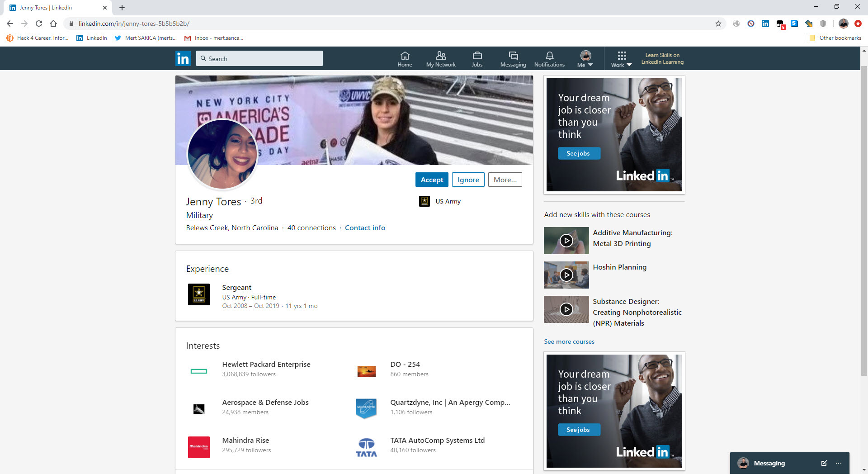View Notifications bell
The width and height of the screenshot is (868, 474).
point(549,59)
